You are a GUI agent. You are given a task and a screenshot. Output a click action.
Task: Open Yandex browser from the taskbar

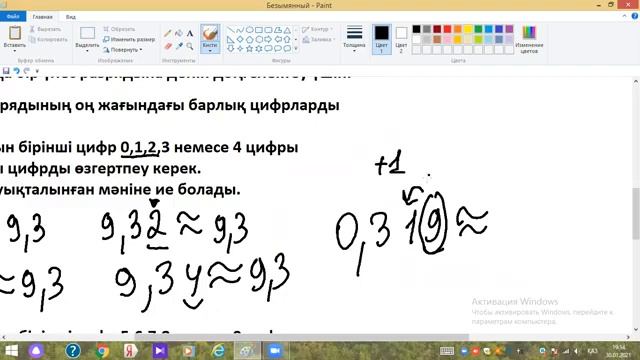[131, 351]
